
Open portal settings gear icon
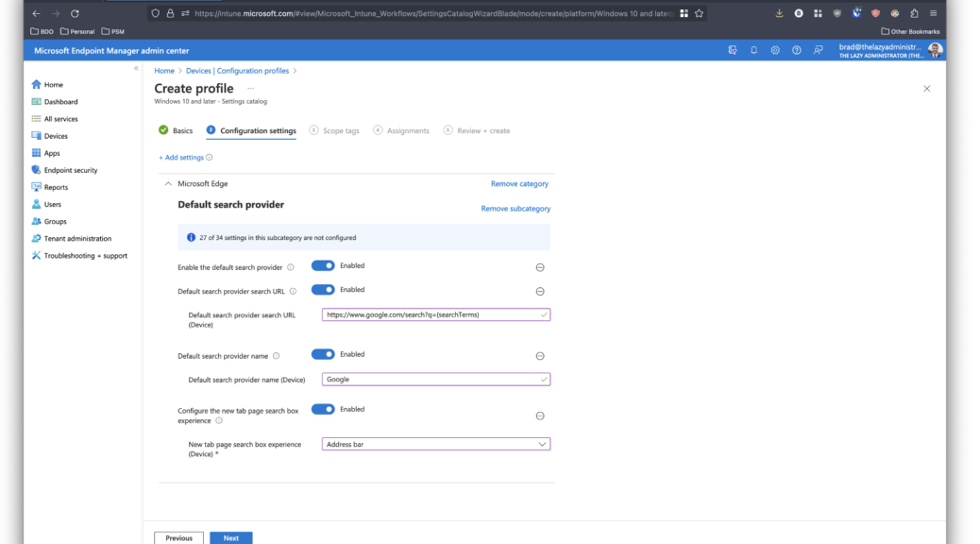775,51
